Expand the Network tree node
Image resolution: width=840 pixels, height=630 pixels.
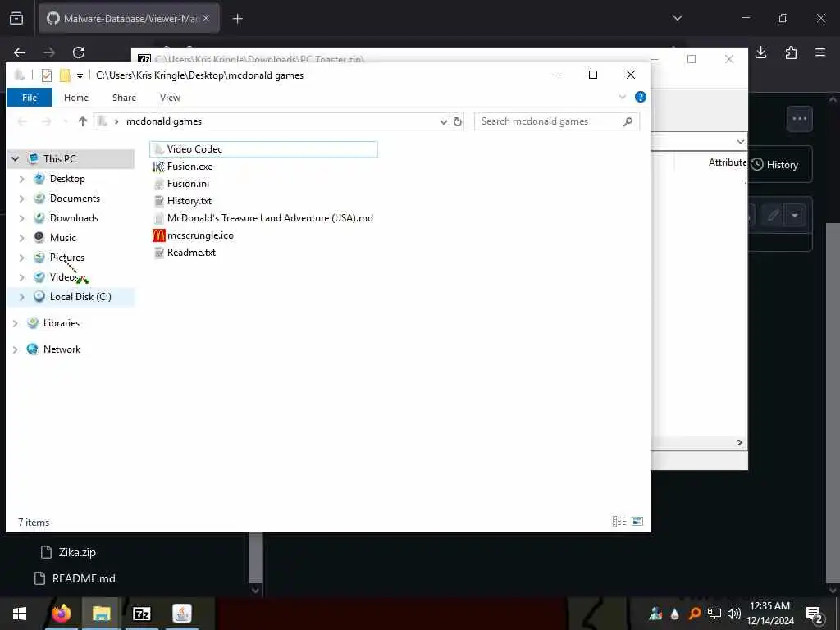point(15,349)
